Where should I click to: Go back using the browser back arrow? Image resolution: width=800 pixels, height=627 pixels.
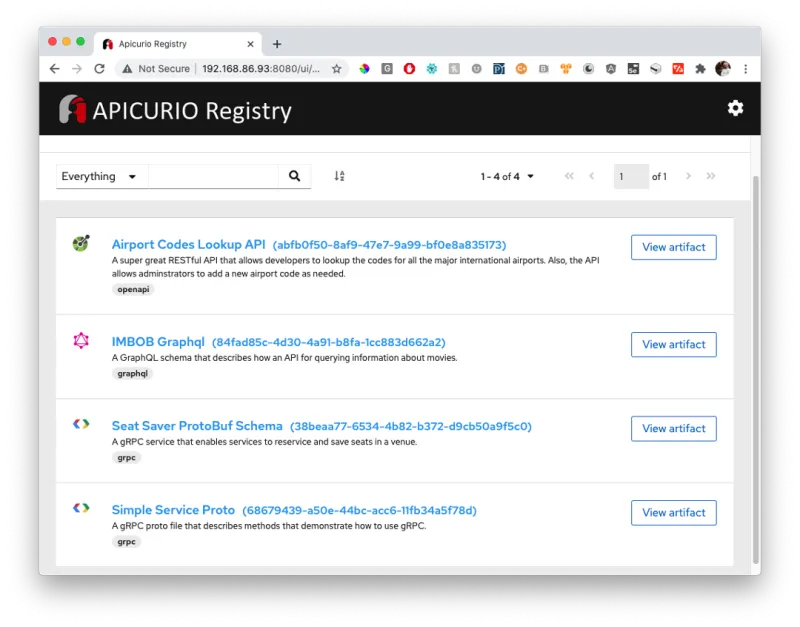[x=54, y=69]
